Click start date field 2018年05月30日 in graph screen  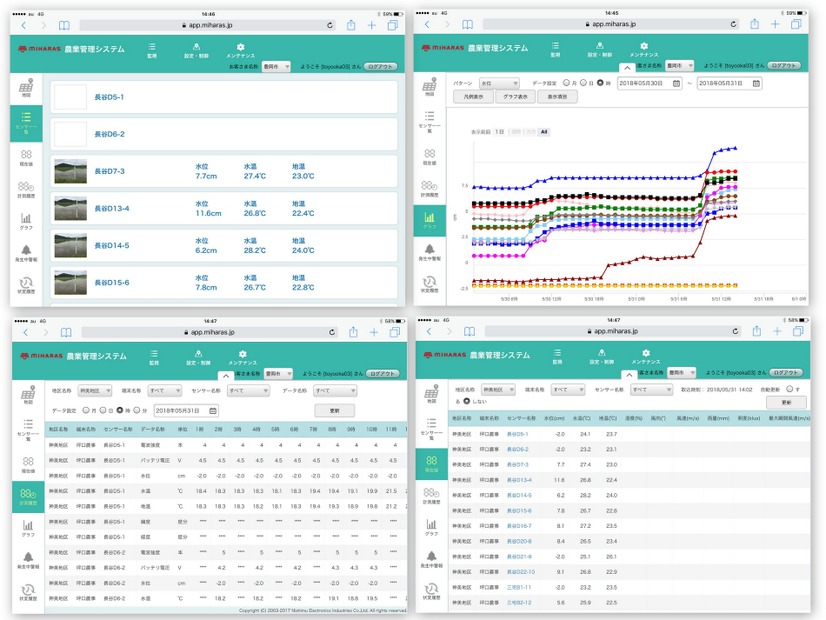[x=650, y=83]
